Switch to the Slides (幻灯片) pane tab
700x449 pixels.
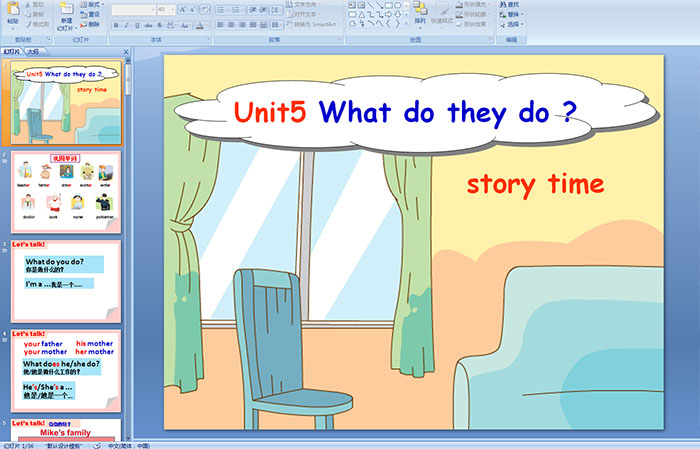click(x=12, y=52)
